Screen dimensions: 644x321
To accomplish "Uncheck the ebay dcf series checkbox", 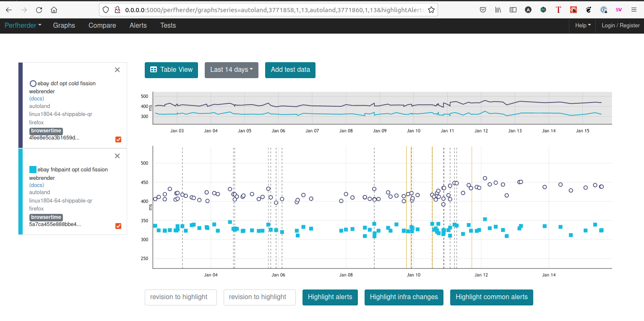I will (118, 139).
